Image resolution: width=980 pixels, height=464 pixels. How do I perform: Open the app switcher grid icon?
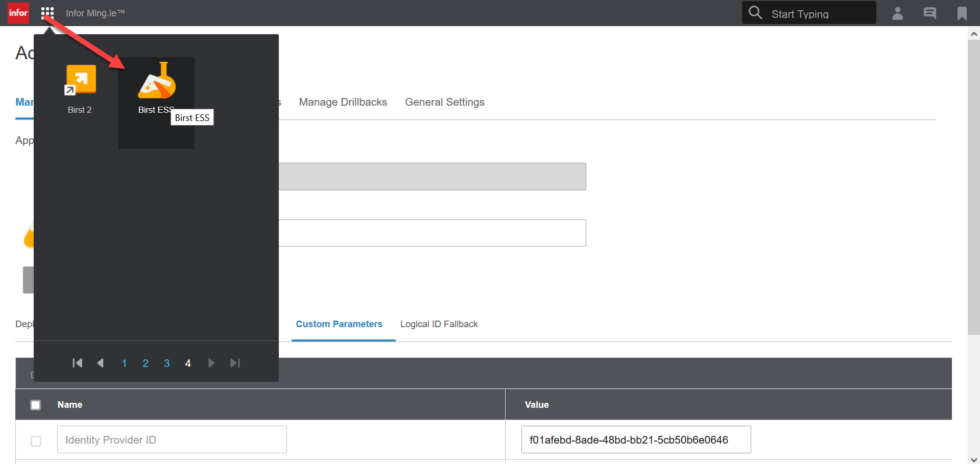47,13
